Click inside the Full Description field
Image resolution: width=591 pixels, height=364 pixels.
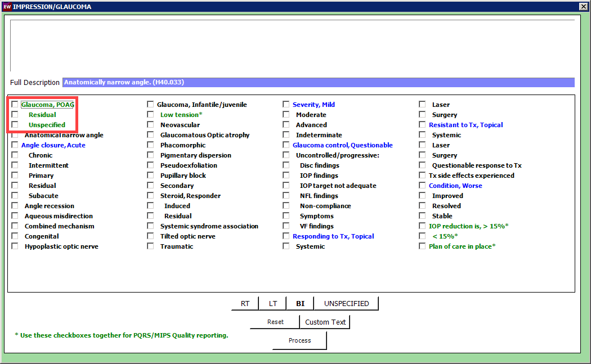[x=318, y=83]
